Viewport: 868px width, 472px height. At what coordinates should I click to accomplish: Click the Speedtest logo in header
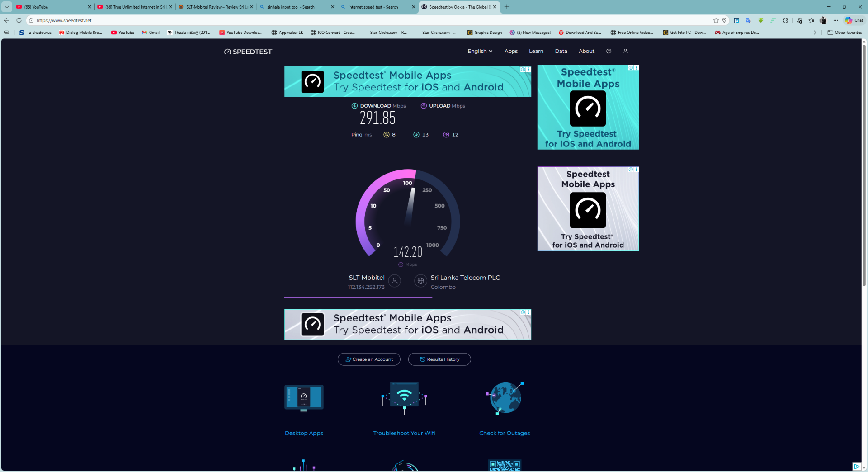248,52
